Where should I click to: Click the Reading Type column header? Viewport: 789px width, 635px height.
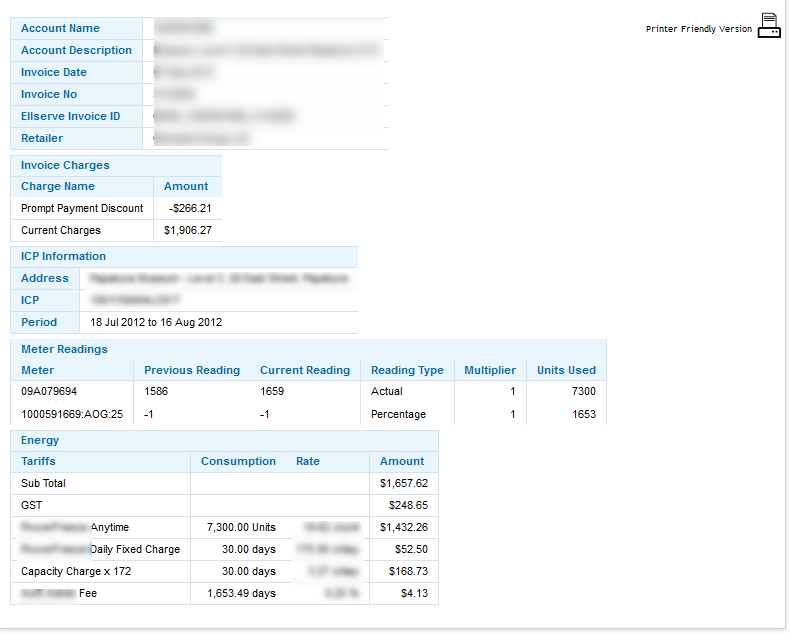407,370
